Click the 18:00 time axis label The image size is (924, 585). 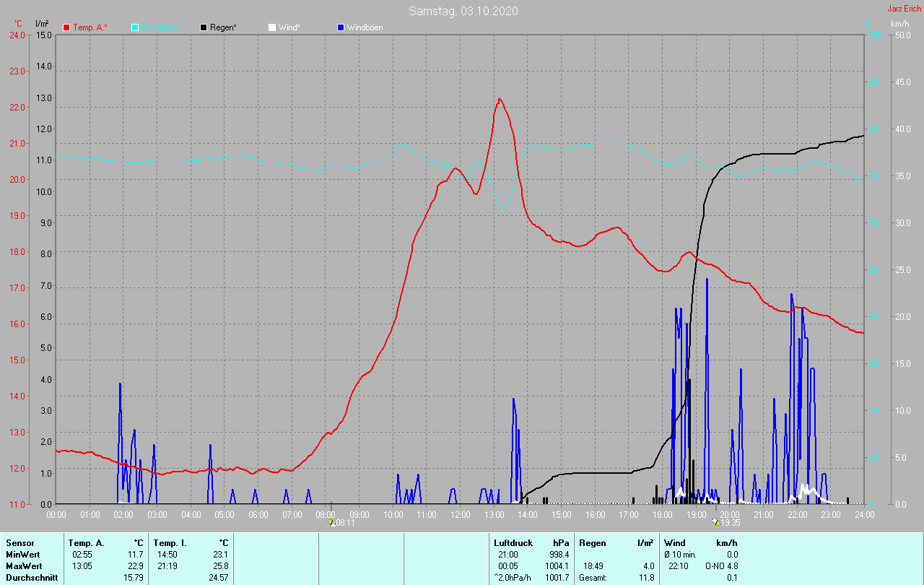point(663,515)
